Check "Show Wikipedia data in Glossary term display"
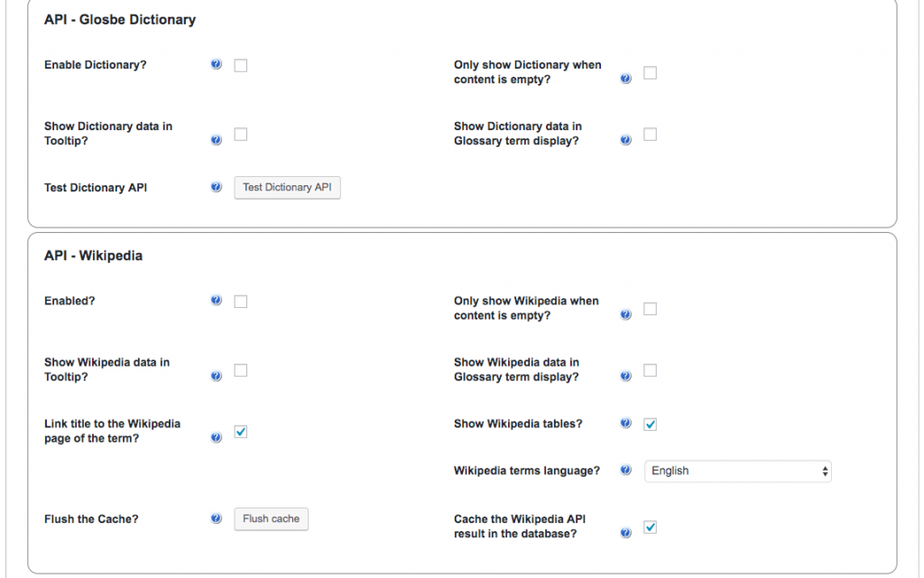 pyautogui.click(x=650, y=369)
